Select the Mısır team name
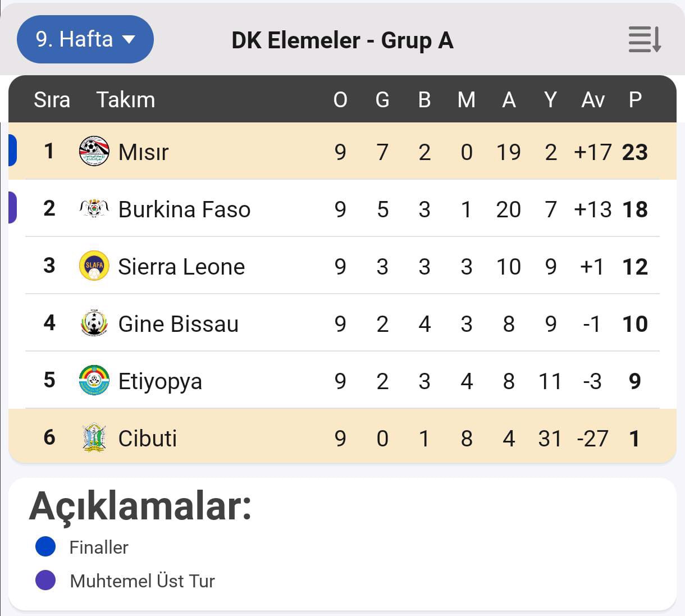Image resolution: width=685 pixels, height=616 pixels. [143, 152]
